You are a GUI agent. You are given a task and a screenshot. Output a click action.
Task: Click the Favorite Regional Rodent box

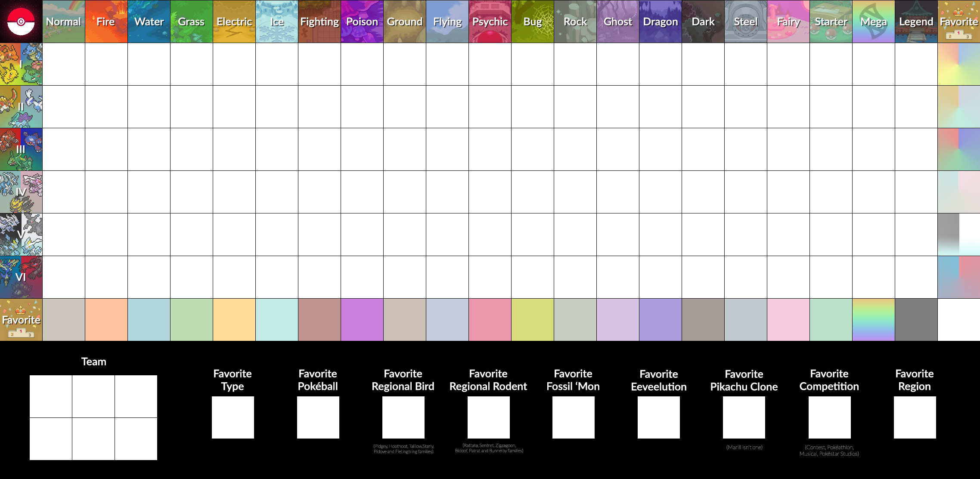click(x=489, y=417)
